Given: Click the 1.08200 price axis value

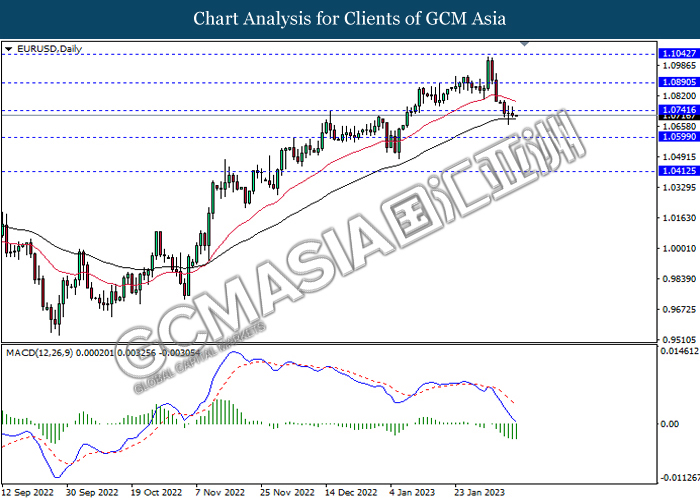Looking at the screenshot, I should (679, 96).
